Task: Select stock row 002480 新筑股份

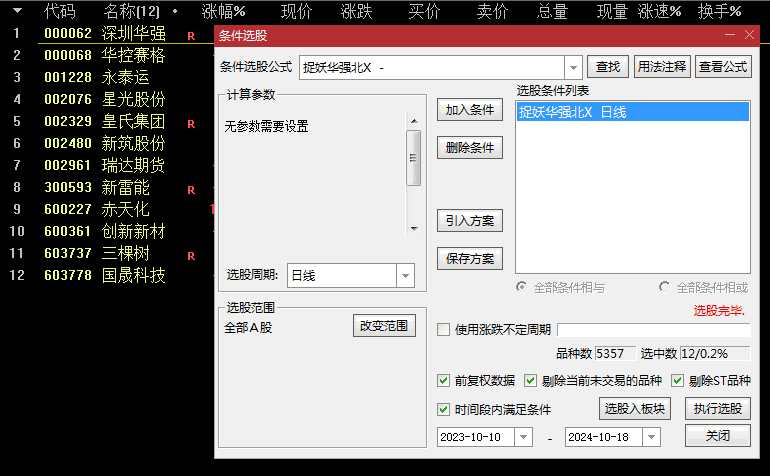Action: tap(107, 143)
